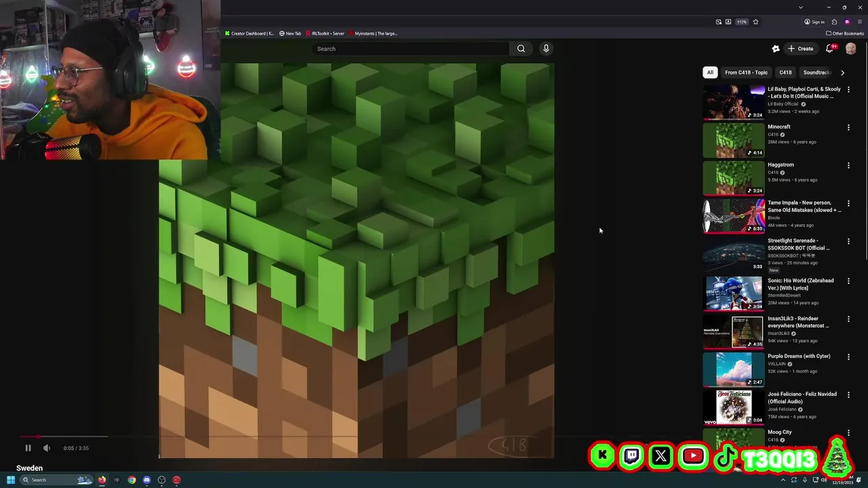Open options menu for Lil Baby video
The image size is (868, 488).
848,89
